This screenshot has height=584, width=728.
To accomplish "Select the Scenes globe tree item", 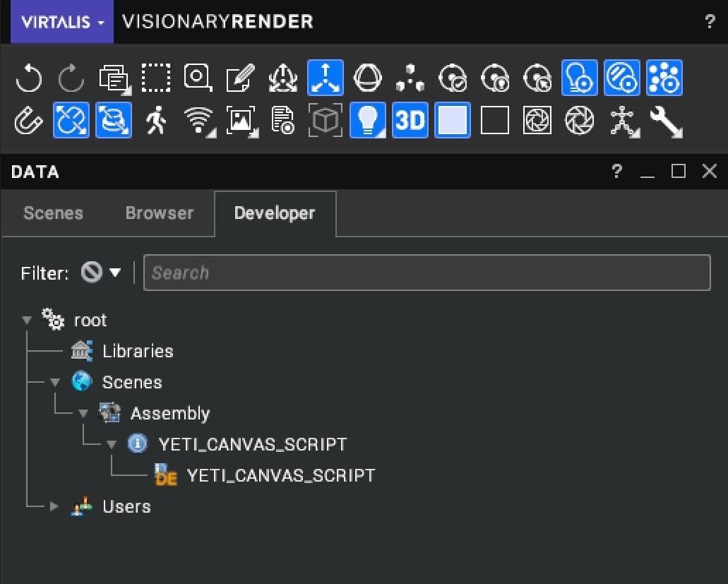I will click(x=132, y=383).
